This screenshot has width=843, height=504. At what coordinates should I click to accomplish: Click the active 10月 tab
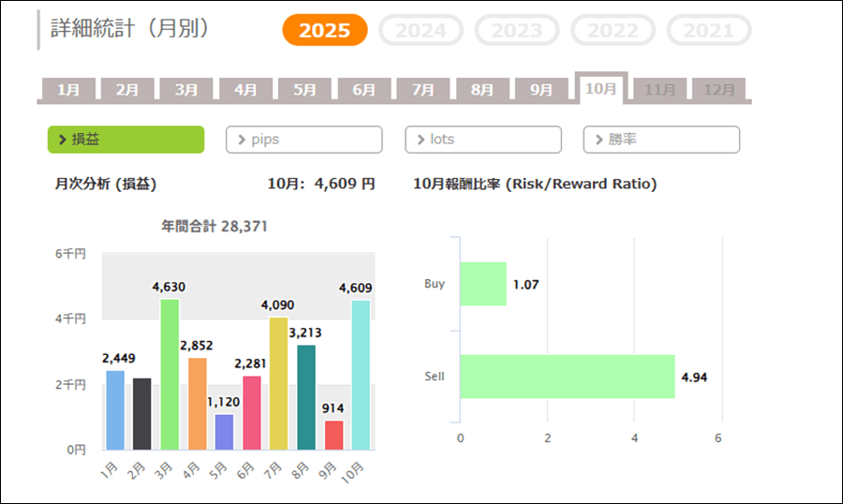coord(600,88)
